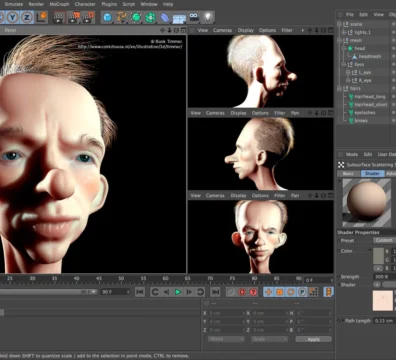Open the World coordinate system dropdown
This screenshot has width=396, height=360.
(x=226, y=339)
